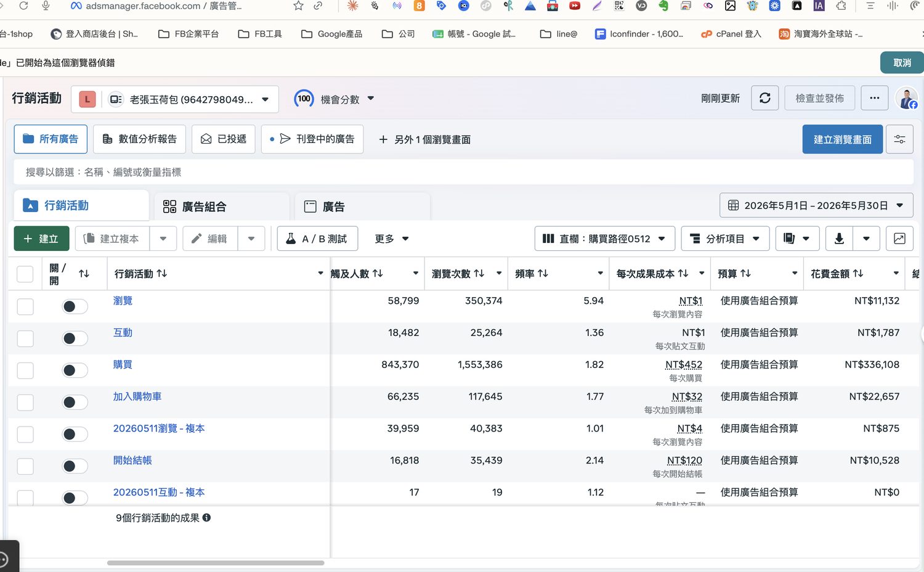Select the 數值分析報告 view tab
The height and width of the screenshot is (572, 924).
pos(139,139)
